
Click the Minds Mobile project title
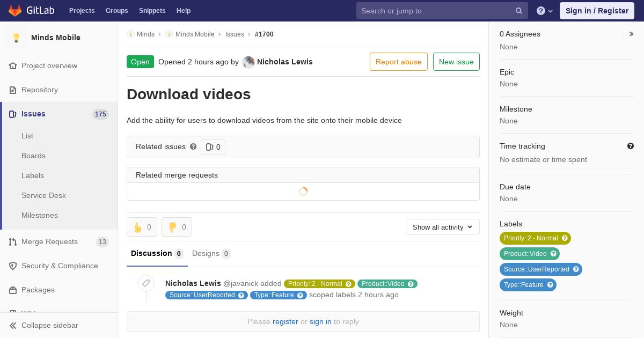pos(56,38)
